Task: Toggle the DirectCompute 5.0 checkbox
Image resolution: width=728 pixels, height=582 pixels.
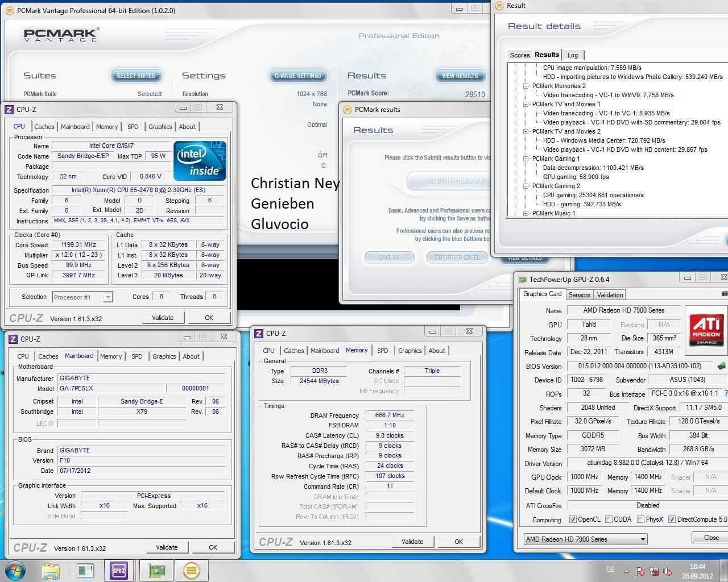Action: 672,519
